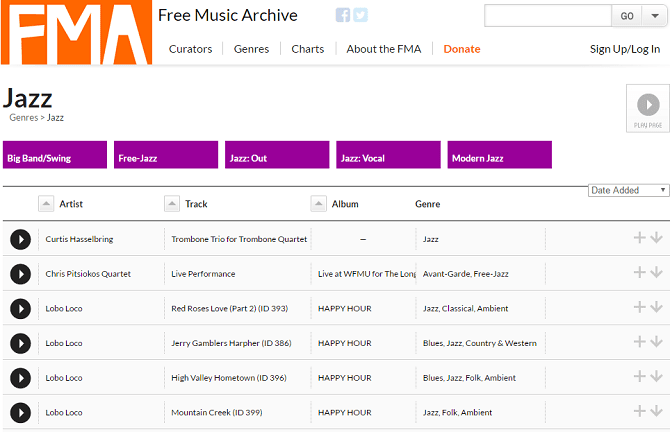Select the Free-Jazz subgenre

166,155
